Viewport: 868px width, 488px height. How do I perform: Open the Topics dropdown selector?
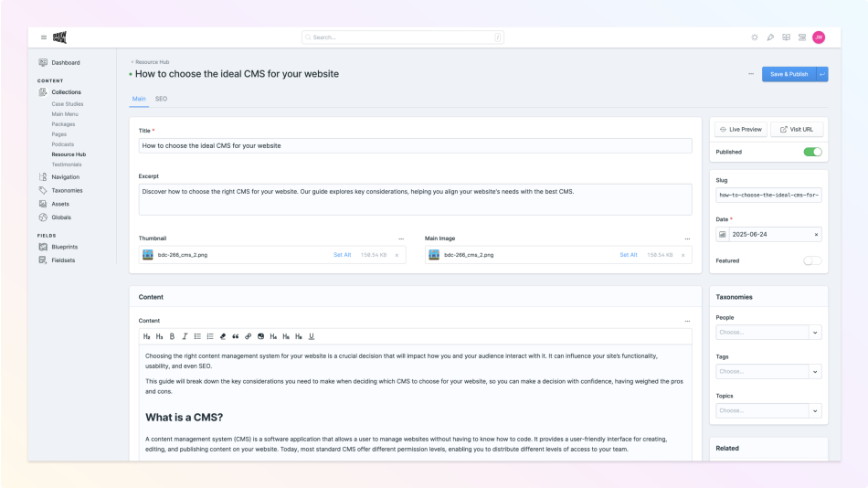815,410
